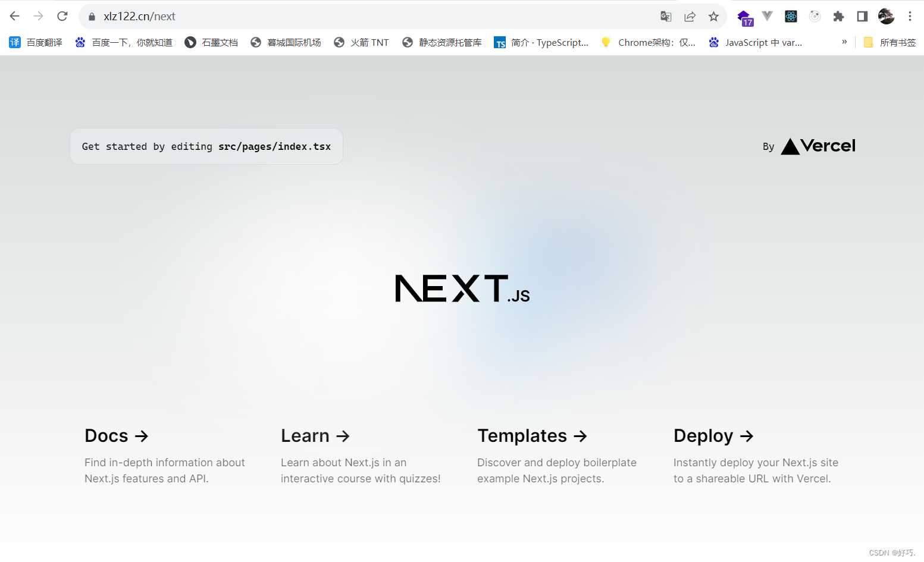924x562 pixels.
Task: Open Vue devtools extension icon
Action: pyautogui.click(x=768, y=16)
